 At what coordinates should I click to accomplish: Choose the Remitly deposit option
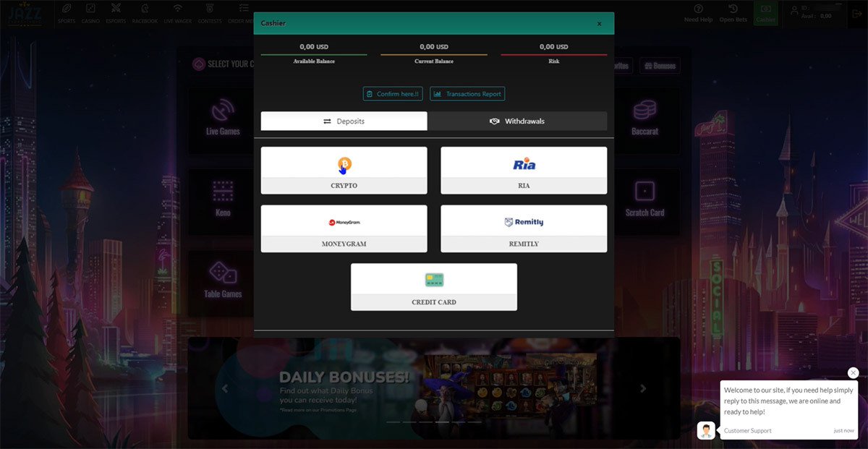pyautogui.click(x=524, y=228)
